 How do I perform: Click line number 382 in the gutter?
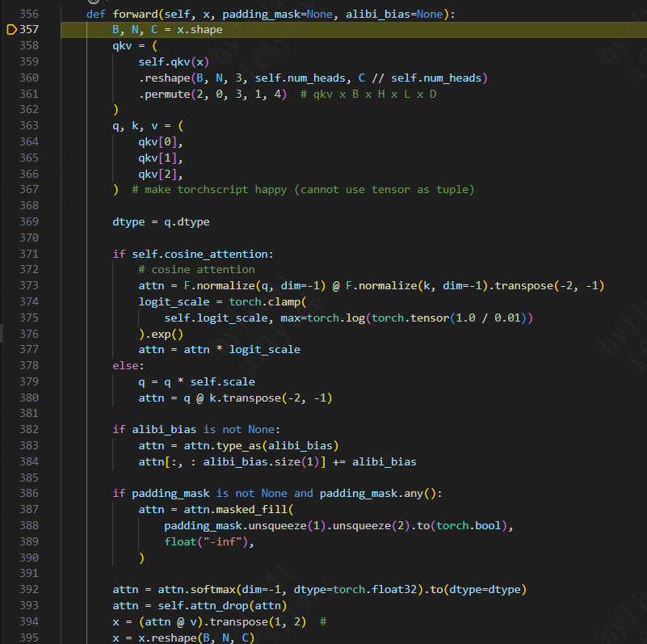click(x=29, y=429)
